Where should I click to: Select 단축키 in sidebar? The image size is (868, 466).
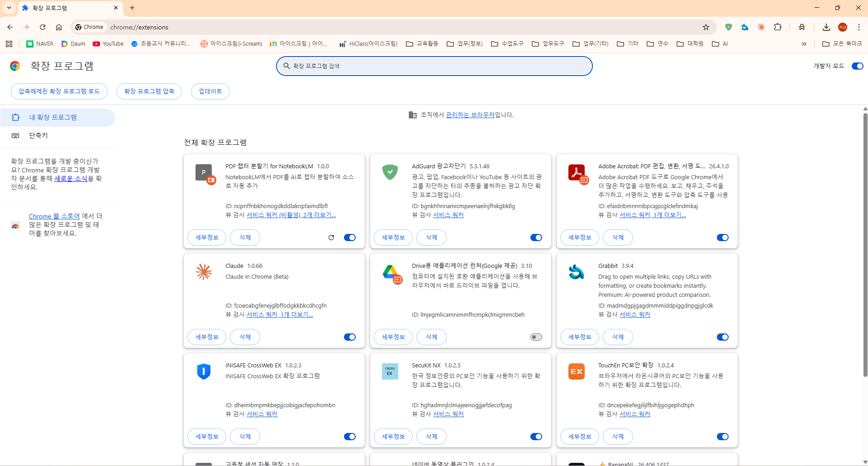point(57,136)
